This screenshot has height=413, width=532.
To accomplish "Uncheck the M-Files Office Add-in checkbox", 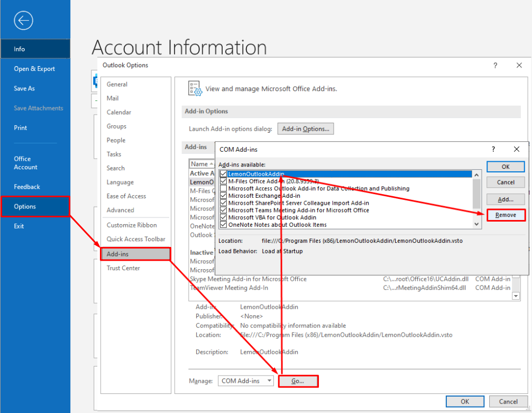I will pos(223,181).
